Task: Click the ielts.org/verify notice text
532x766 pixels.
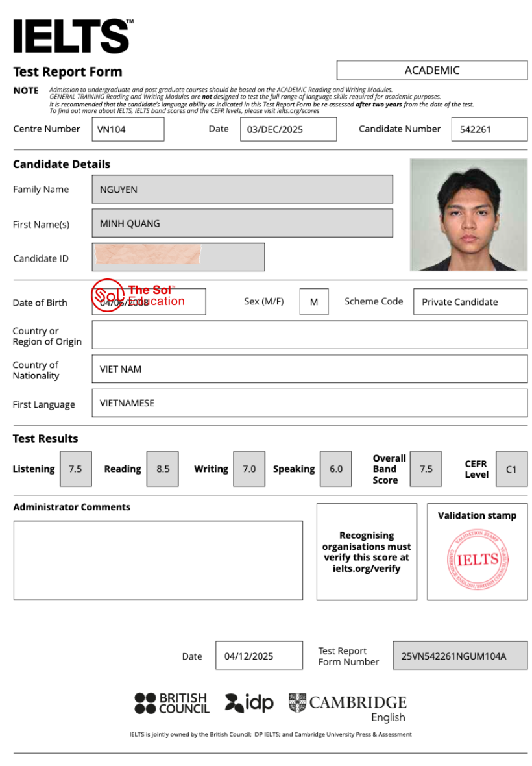Action: pyautogui.click(x=367, y=552)
